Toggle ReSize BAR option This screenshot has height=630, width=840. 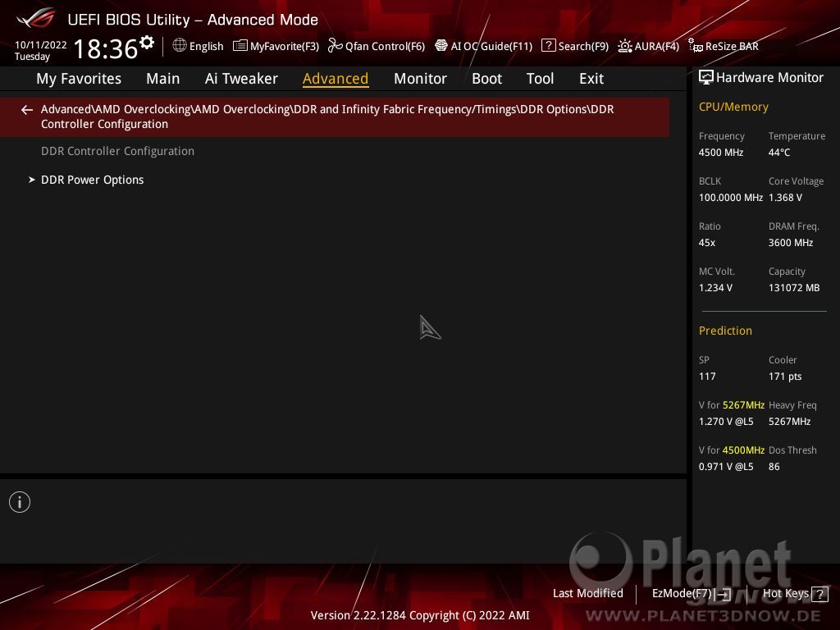tap(724, 46)
